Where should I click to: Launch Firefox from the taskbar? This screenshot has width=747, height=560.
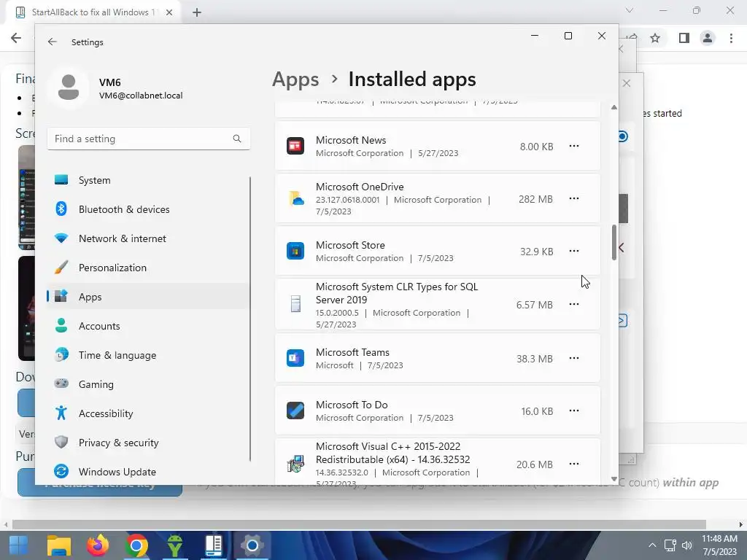98,545
